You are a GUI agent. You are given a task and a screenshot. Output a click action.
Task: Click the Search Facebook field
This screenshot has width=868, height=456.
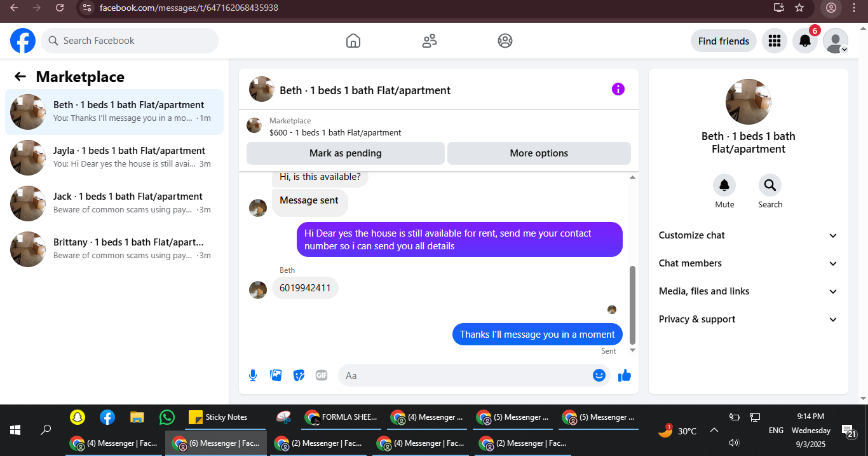click(x=130, y=41)
